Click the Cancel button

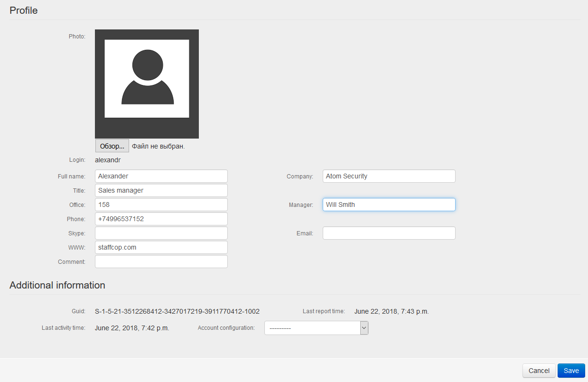click(x=539, y=371)
